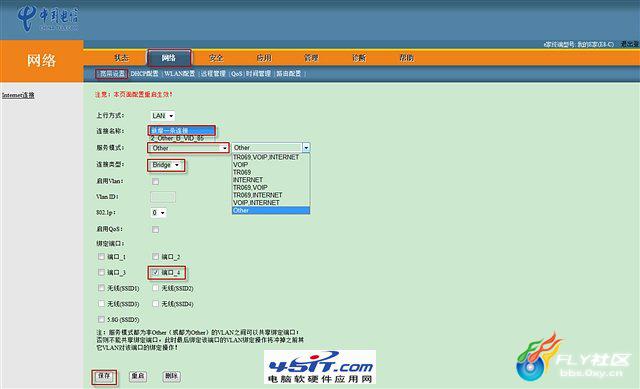
Task: Check the 端口_1 binding checkbox
Action: (101, 256)
